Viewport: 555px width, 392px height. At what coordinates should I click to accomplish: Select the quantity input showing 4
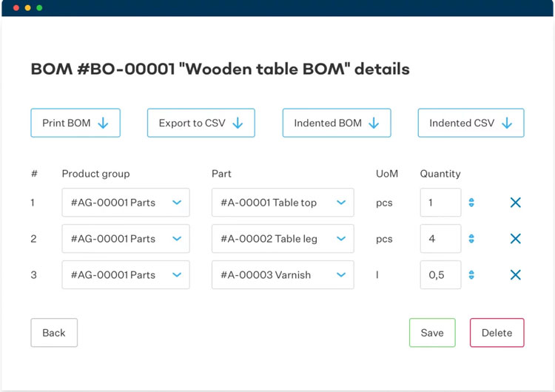tap(440, 239)
